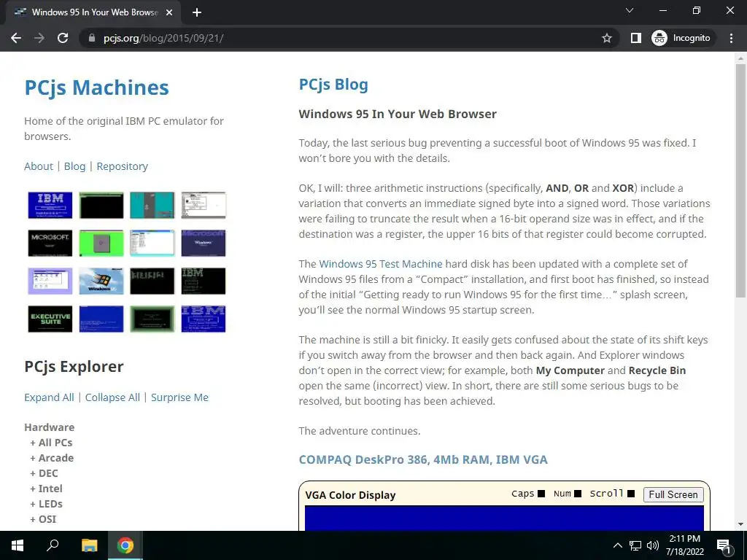747x560 pixels.
Task: Click the Num lock indicator box
Action: point(578,494)
